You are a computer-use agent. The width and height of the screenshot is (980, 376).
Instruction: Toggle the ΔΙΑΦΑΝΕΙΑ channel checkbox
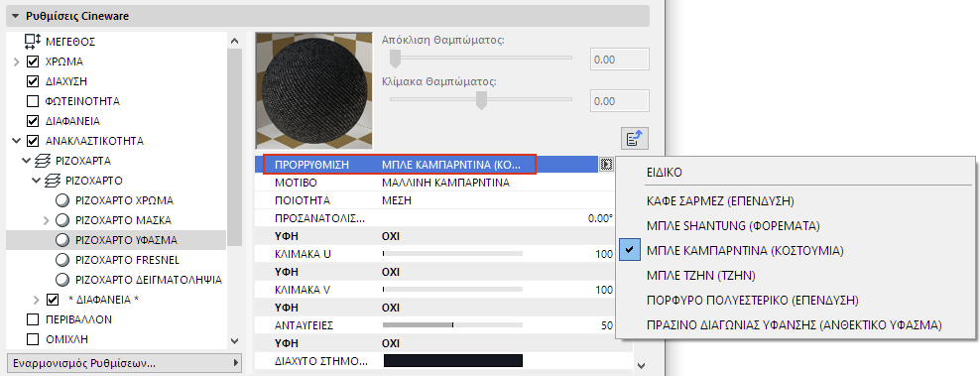pyautogui.click(x=33, y=121)
